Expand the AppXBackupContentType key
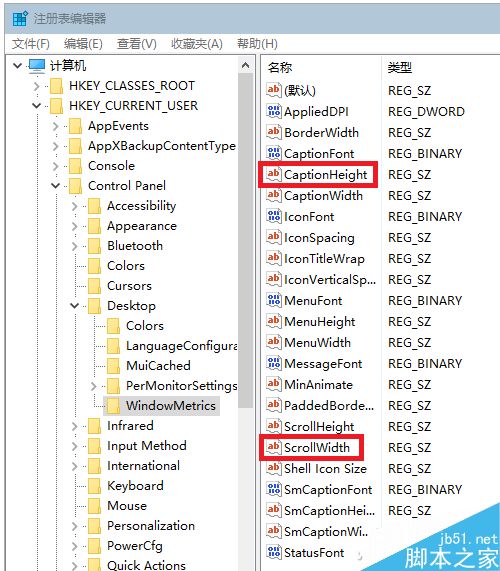The width and height of the screenshot is (500, 571). click(55, 146)
